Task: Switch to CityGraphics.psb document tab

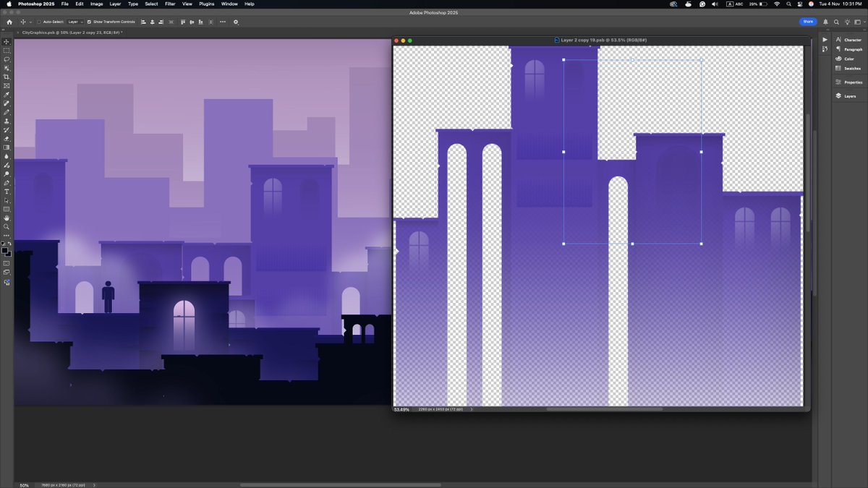Action: coord(72,33)
